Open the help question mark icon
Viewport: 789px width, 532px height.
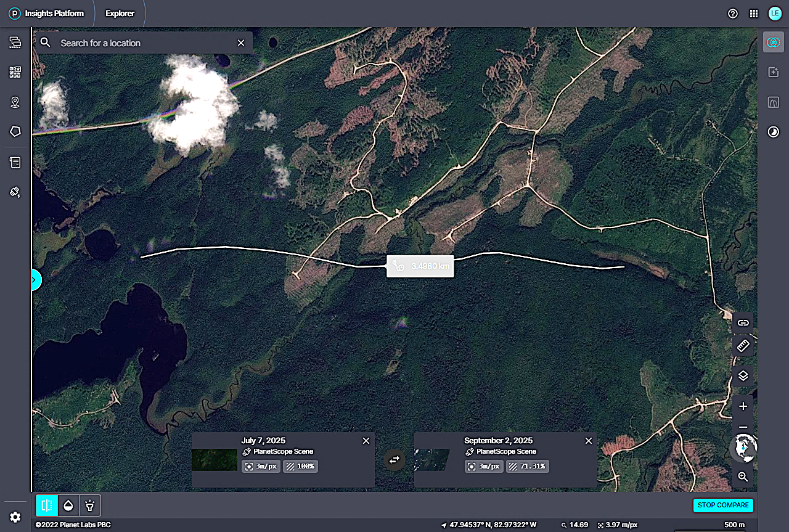(733, 14)
